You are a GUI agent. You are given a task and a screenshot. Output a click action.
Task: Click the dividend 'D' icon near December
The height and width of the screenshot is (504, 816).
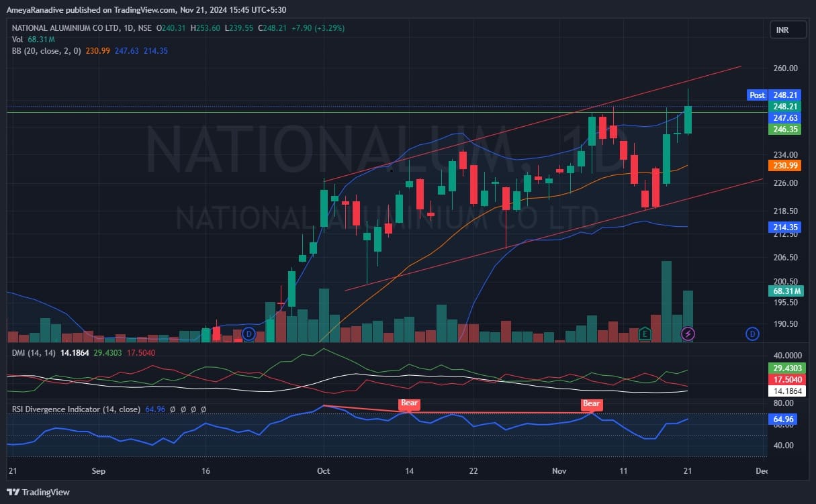click(753, 333)
